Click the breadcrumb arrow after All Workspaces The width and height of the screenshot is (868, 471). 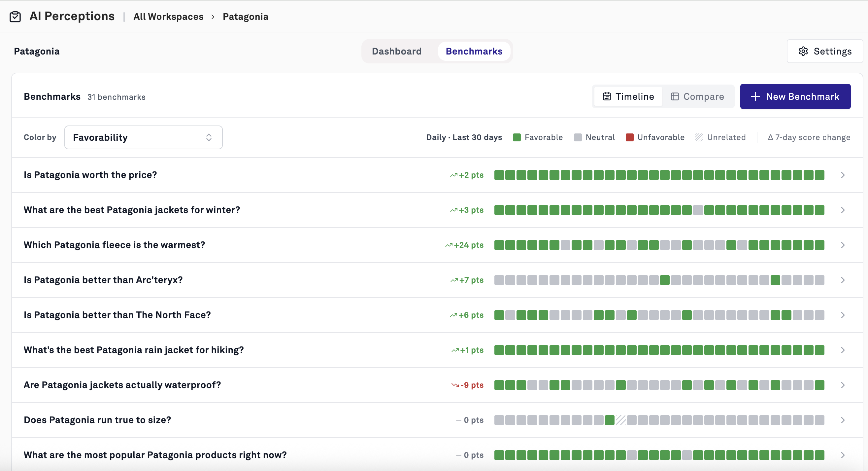click(213, 17)
